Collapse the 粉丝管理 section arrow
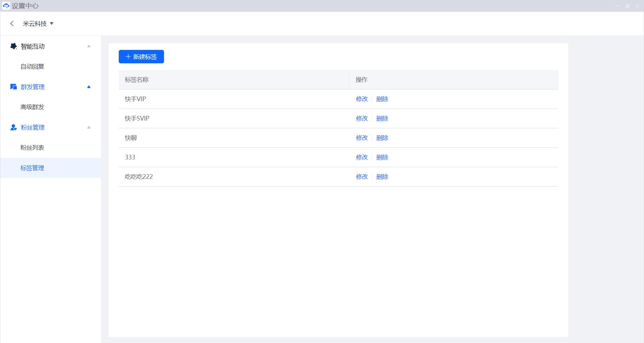This screenshot has width=644, height=343. [x=89, y=127]
